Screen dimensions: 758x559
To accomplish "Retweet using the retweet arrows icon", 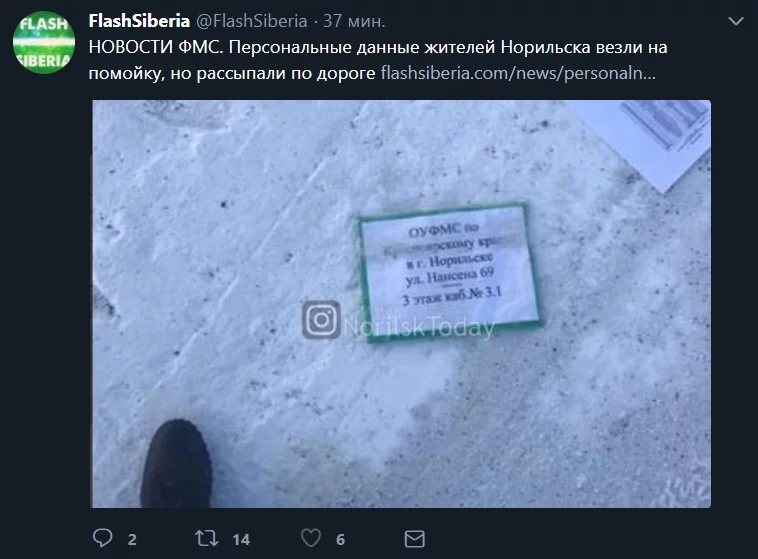I will click(x=206, y=538).
